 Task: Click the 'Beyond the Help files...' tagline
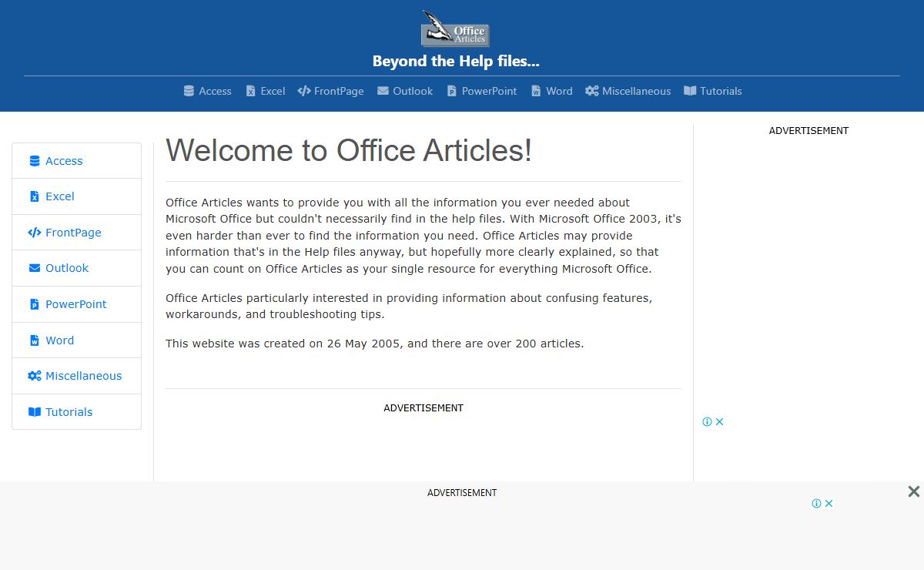tap(456, 61)
